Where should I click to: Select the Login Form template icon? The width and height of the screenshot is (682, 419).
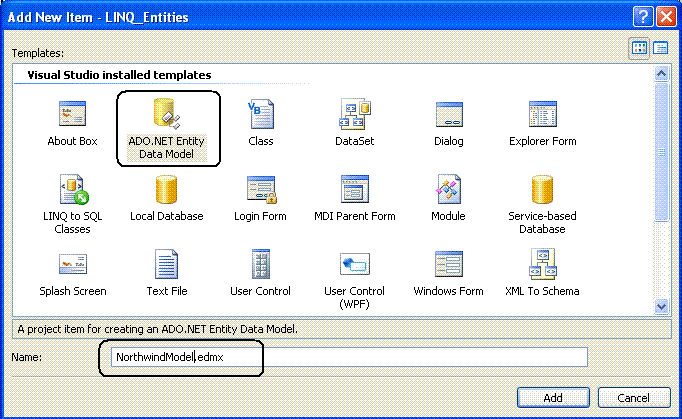(x=261, y=190)
